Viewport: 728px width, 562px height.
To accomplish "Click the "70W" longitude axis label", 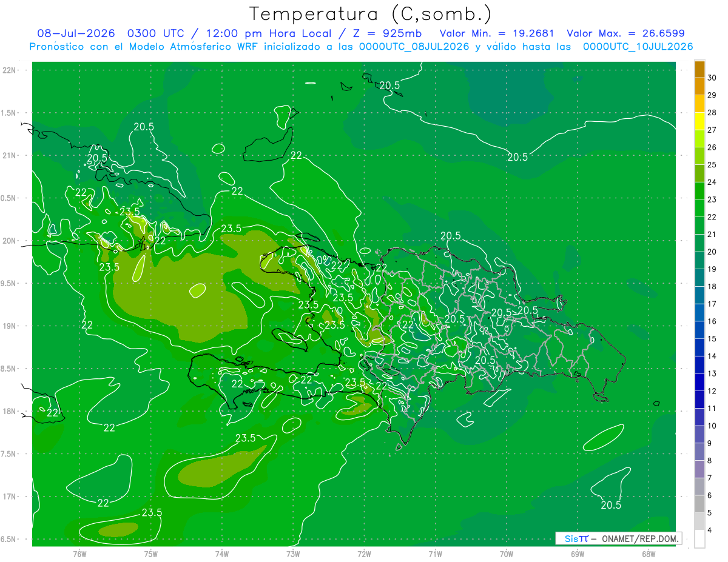I will [507, 554].
